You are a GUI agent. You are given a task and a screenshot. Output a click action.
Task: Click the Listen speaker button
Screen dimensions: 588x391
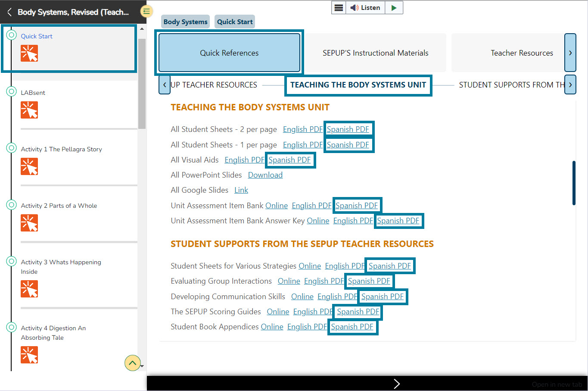(365, 8)
